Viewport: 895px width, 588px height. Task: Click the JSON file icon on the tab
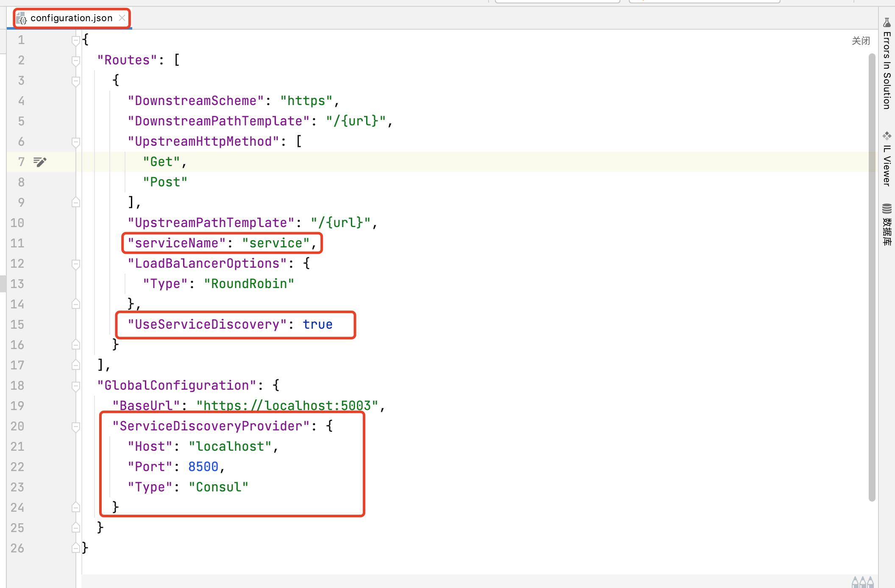pyautogui.click(x=22, y=18)
